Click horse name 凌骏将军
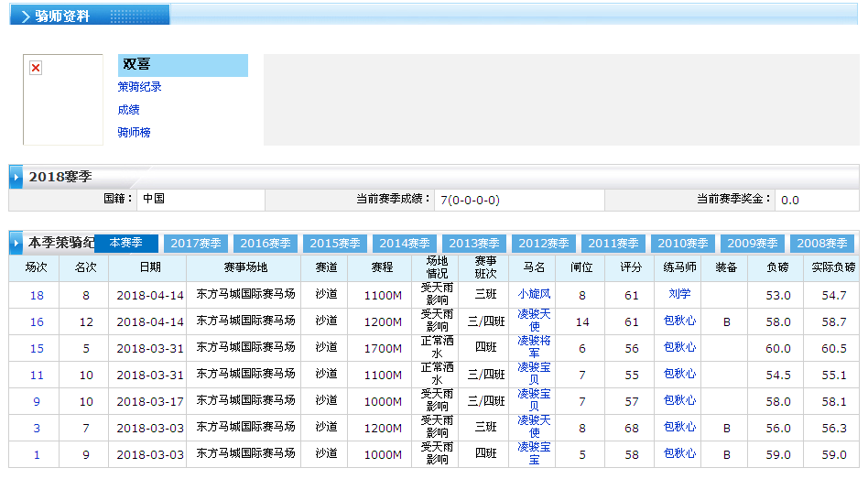Screen dimensions: 868x479 tap(534, 347)
